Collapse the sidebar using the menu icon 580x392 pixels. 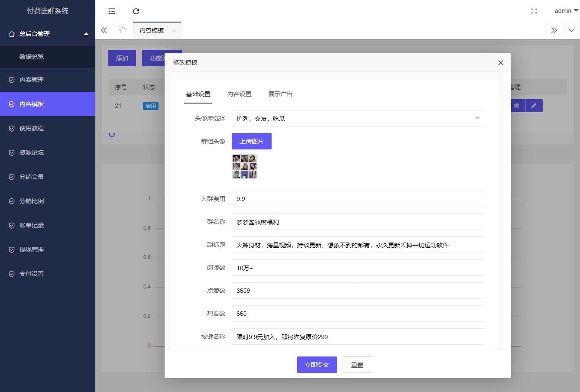pyautogui.click(x=111, y=11)
